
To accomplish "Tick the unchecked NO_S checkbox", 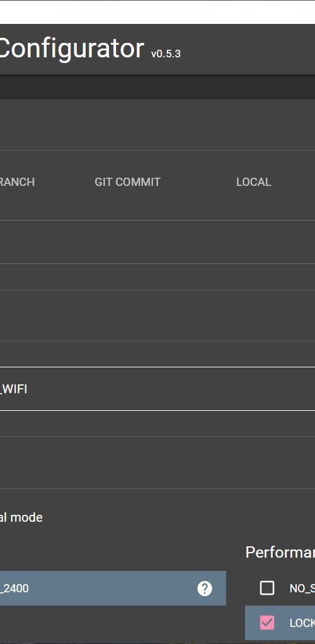I will click(x=267, y=588).
